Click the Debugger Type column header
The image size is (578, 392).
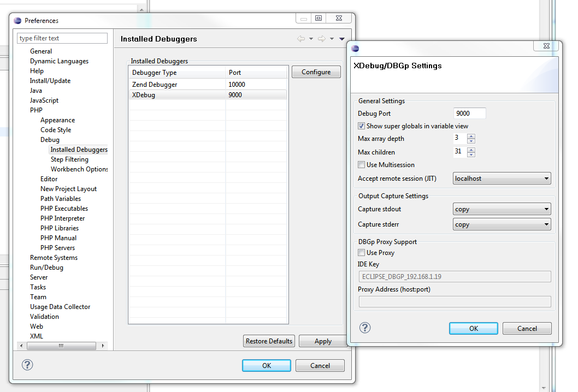pos(177,73)
